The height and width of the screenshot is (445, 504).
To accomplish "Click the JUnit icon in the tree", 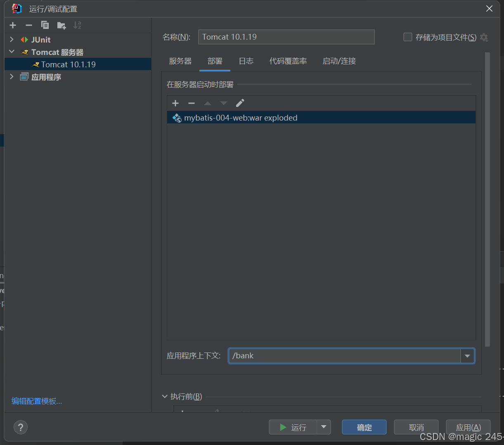I will [24, 40].
